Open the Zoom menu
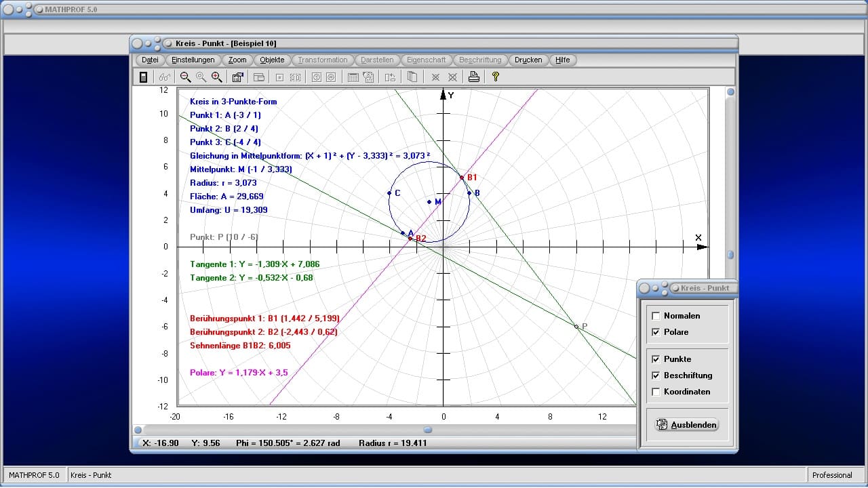The height and width of the screenshot is (488, 868). [237, 60]
